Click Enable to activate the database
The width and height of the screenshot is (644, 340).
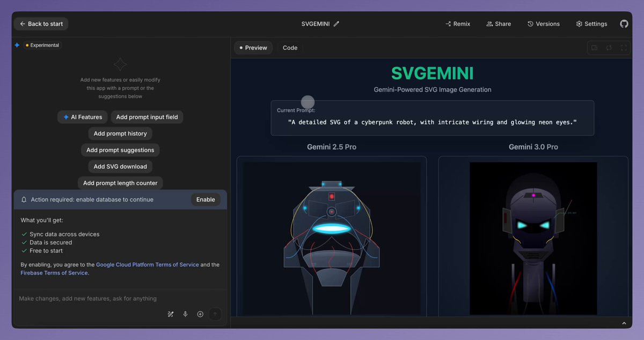[x=206, y=199]
